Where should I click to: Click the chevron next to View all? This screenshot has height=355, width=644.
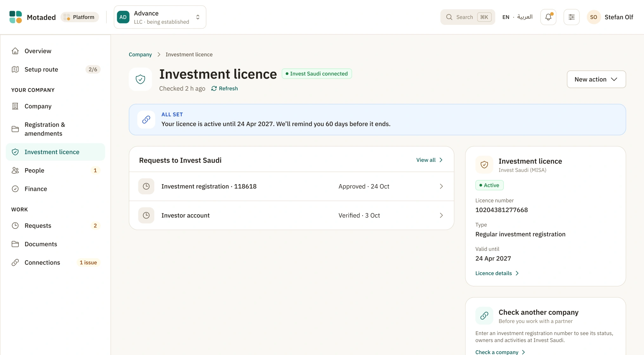point(441,160)
